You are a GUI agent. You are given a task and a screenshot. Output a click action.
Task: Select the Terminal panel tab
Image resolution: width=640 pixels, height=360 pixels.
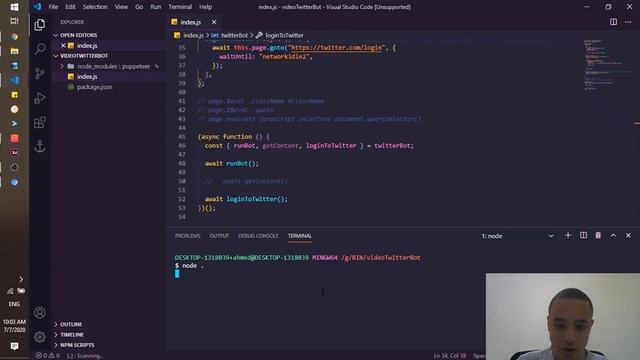coord(300,236)
